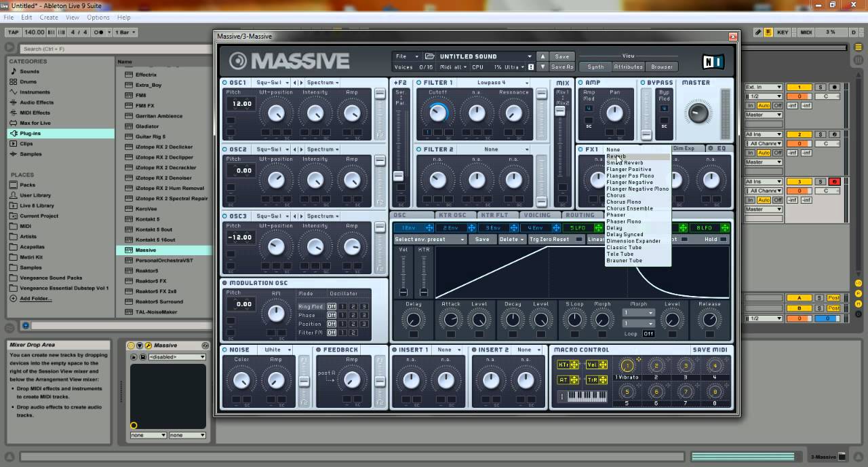Open the Noise White color dropdown
868x467 pixels.
(277, 350)
